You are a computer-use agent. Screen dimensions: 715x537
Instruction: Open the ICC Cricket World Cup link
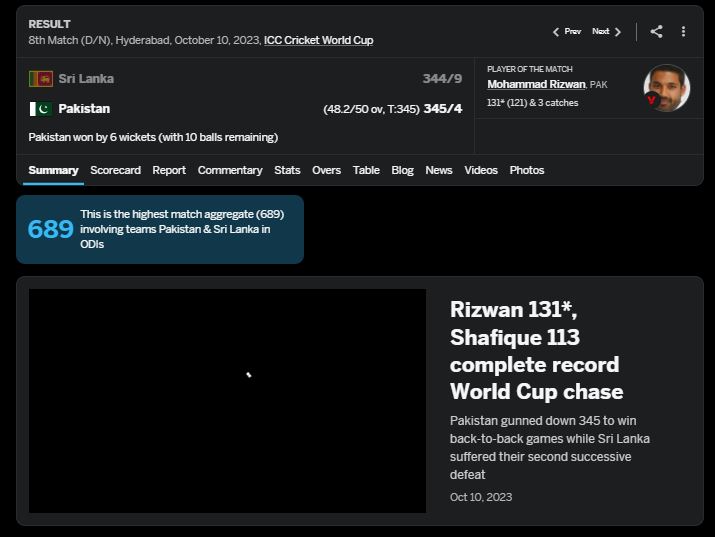click(x=318, y=40)
